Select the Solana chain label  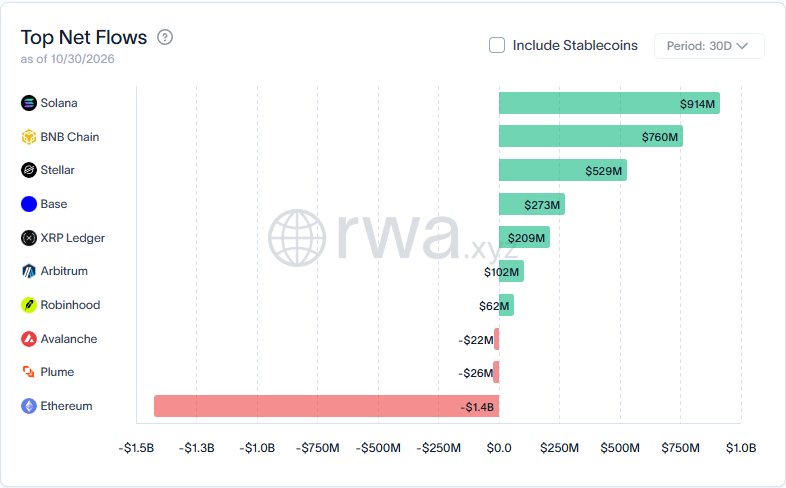pyautogui.click(x=59, y=103)
